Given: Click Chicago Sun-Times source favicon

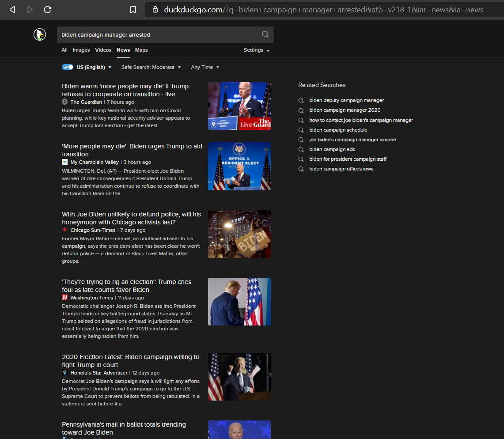Looking at the screenshot, I should [64, 230].
